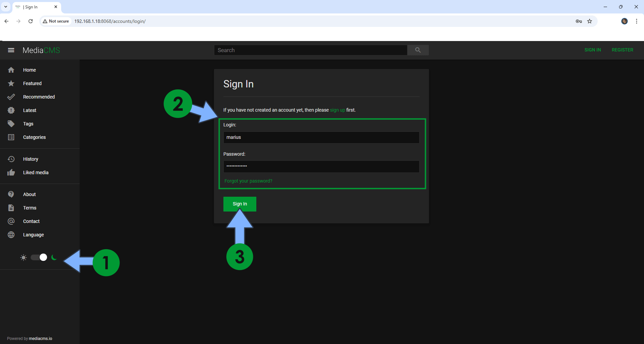
Task: Go to Tags in sidebar
Action: [28, 124]
